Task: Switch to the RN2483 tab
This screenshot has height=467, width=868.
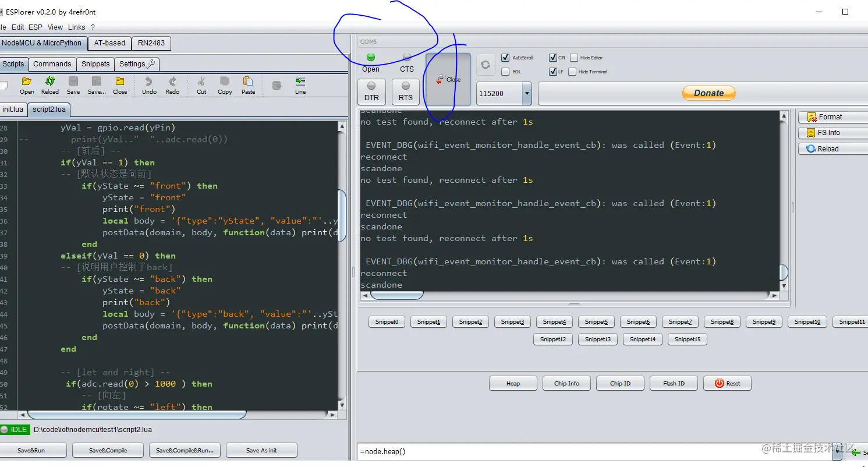Action: 151,43
